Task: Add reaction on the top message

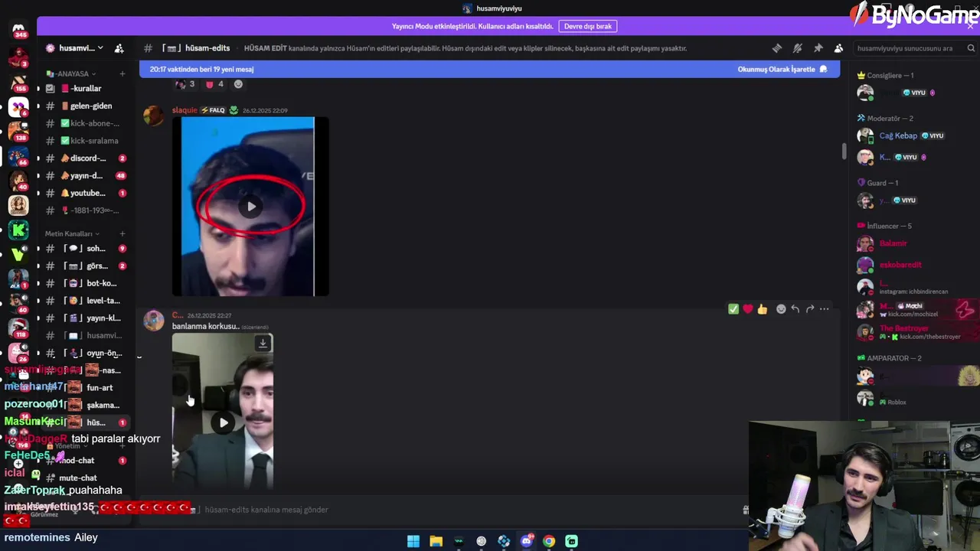Action: pos(238,84)
